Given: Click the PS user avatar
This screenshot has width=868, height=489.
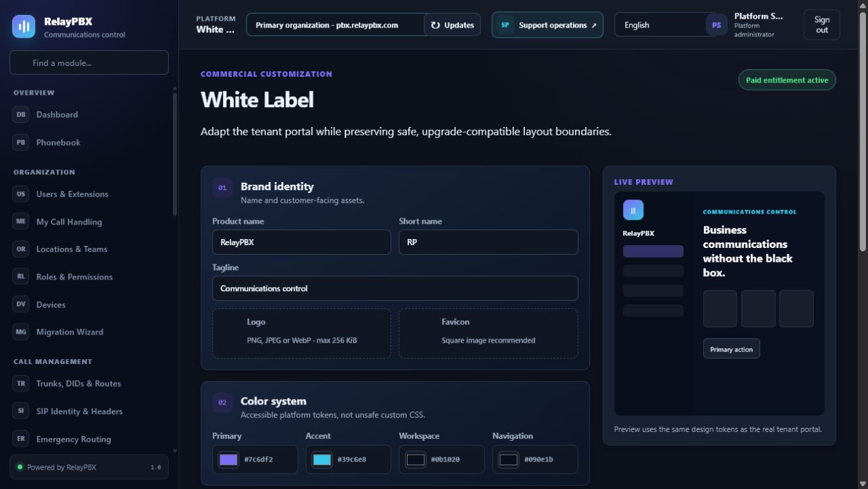Looking at the screenshot, I should tap(716, 25).
